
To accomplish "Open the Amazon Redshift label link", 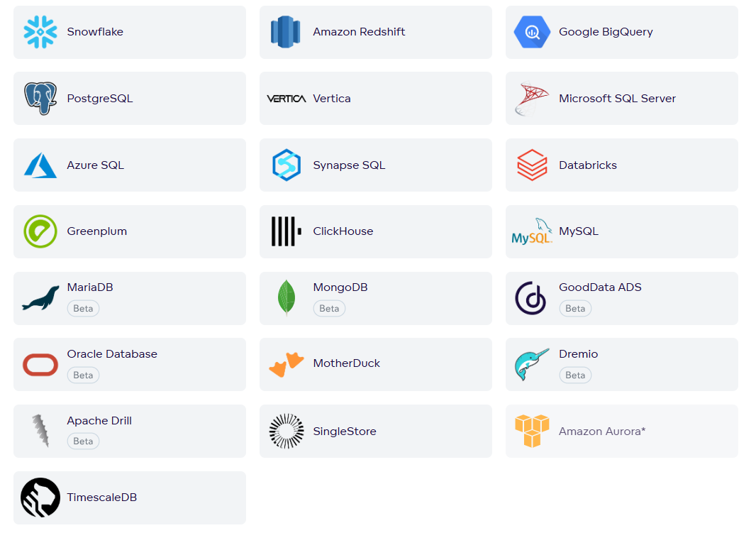I will (359, 32).
